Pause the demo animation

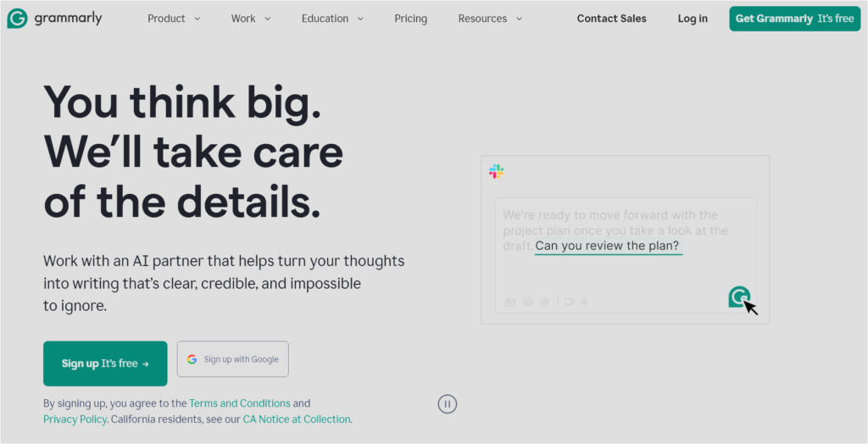click(x=448, y=404)
